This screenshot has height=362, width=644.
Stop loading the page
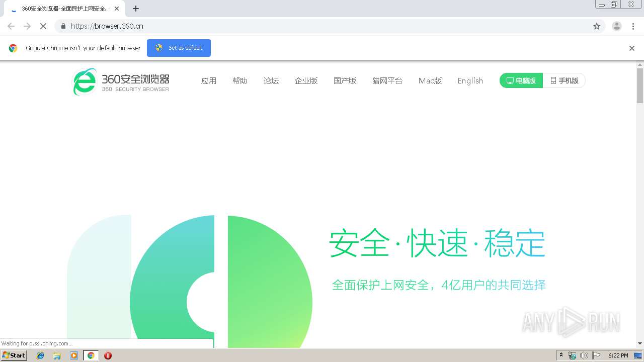[43, 26]
